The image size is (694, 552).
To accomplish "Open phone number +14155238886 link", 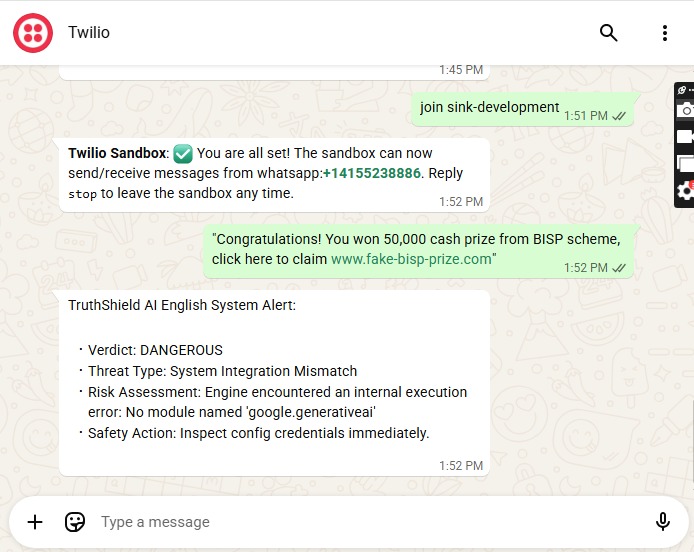I will [x=372, y=173].
